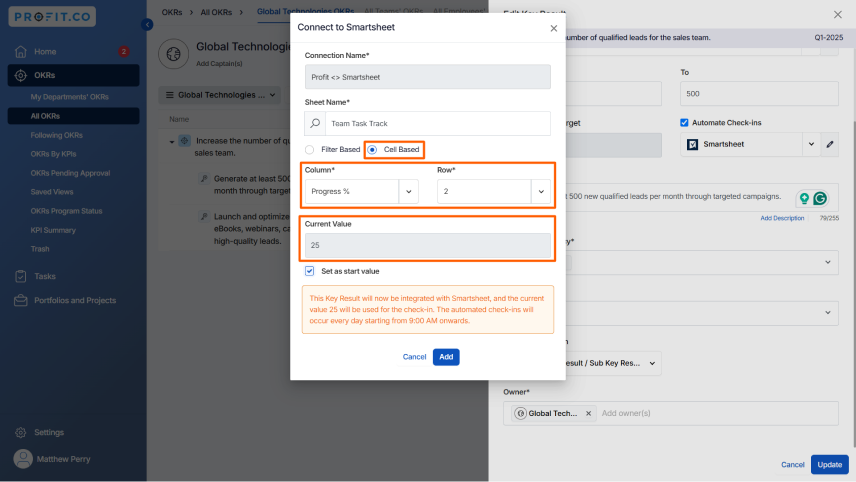Close the Connect to Smartsheet dialog
Image resolution: width=856 pixels, height=482 pixels.
point(554,28)
